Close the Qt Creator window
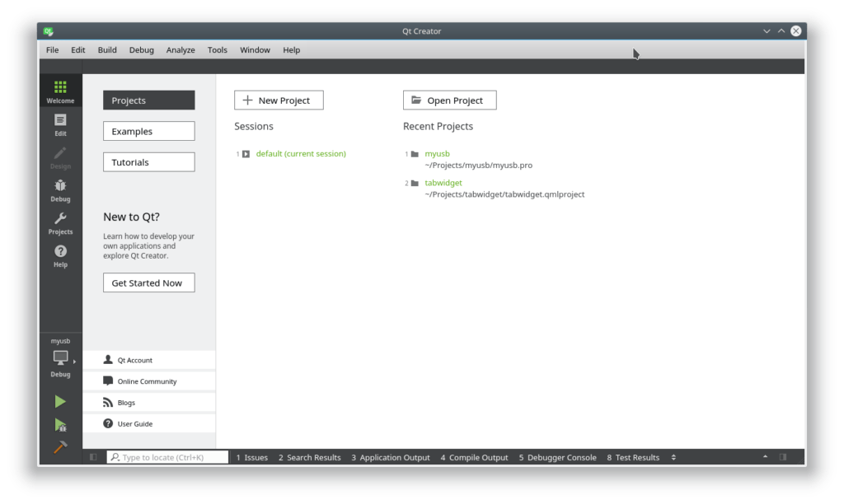The height and width of the screenshot is (504, 844). (x=796, y=31)
